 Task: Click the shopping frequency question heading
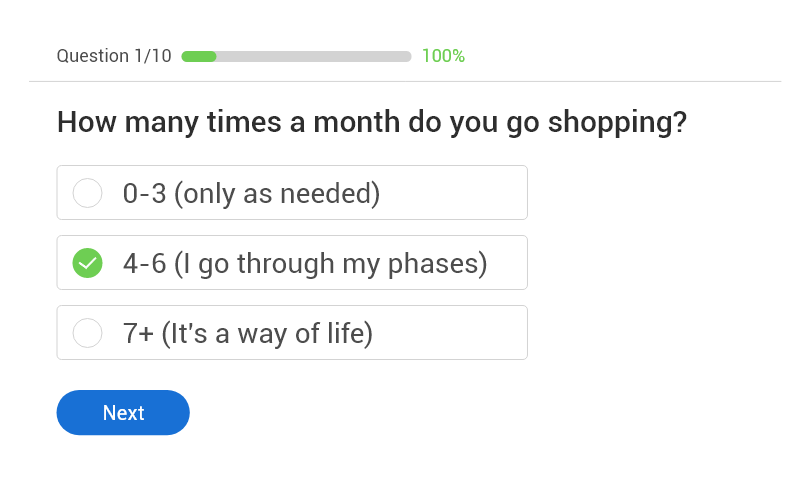pos(371,123)
